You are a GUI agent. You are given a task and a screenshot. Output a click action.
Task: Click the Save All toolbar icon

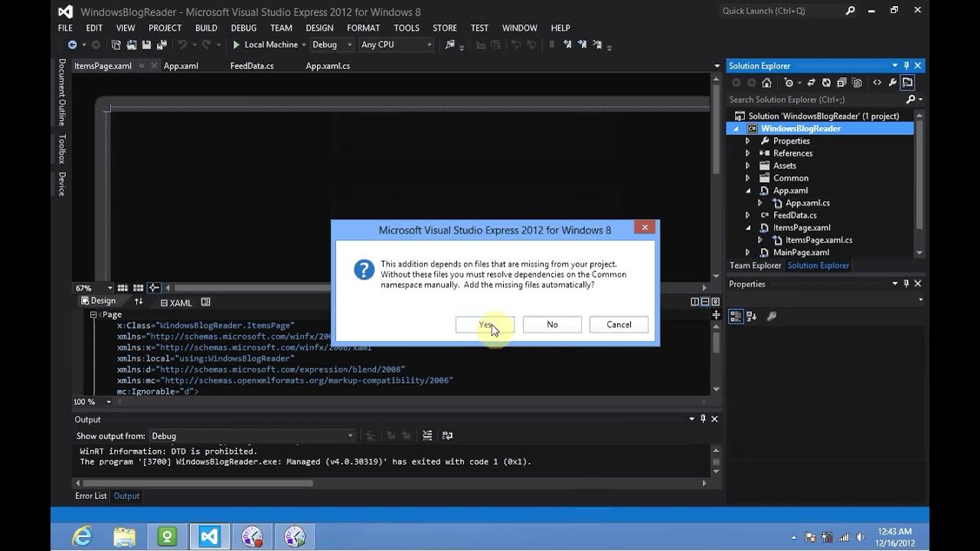[x=162, y=45]
